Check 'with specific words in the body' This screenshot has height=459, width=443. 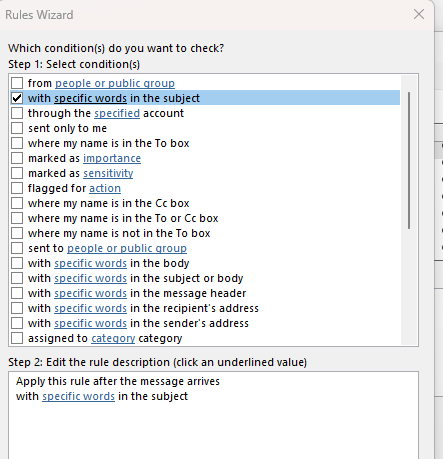pos(17,263)
